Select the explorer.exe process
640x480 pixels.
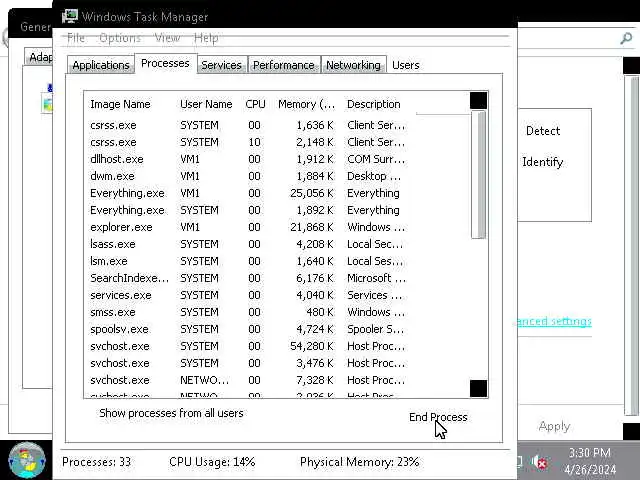(x=248, y=227)
